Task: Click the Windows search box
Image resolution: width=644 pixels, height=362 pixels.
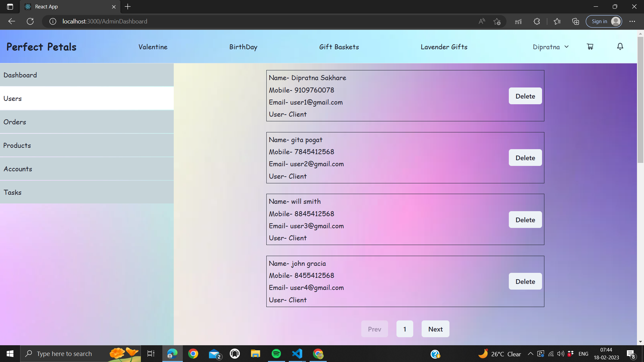Action: click(x=64, y=354)
